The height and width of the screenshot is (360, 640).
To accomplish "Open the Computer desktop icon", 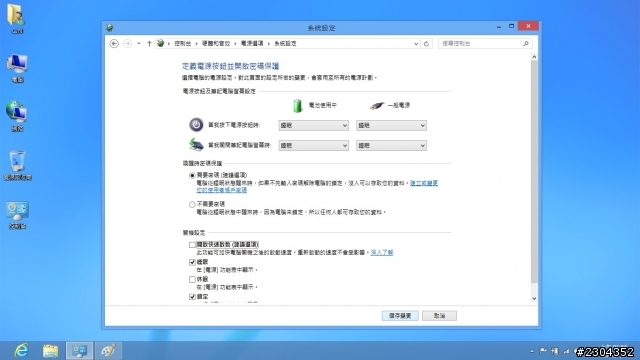I will click(17, 68).
